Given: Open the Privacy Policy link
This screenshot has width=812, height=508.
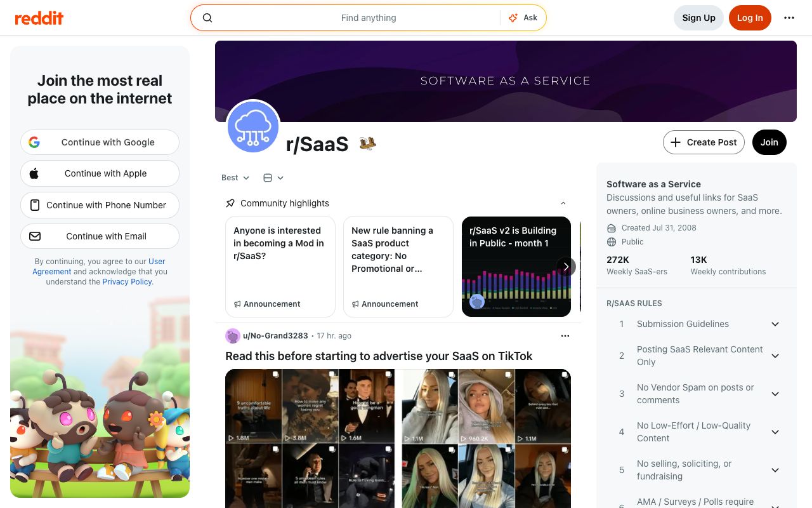Looking at the screenshot, I should (x=127, y=282).
